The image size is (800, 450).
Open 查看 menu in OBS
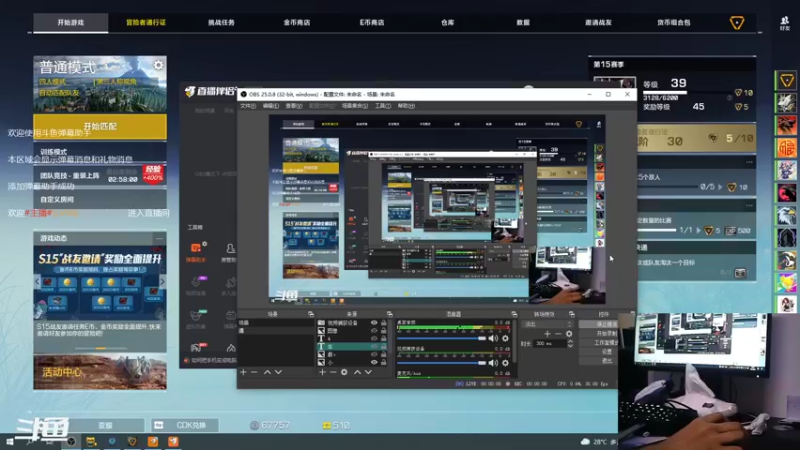(293, 106)
